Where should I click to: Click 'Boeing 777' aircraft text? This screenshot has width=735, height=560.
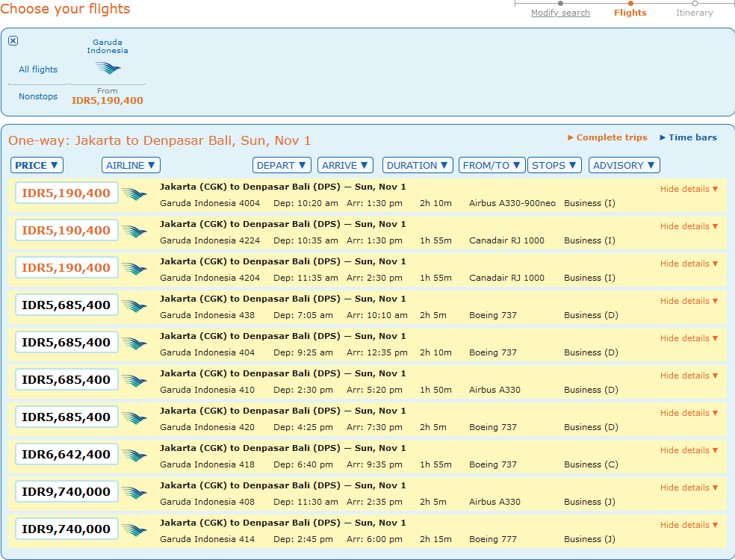tap(493, 539)
